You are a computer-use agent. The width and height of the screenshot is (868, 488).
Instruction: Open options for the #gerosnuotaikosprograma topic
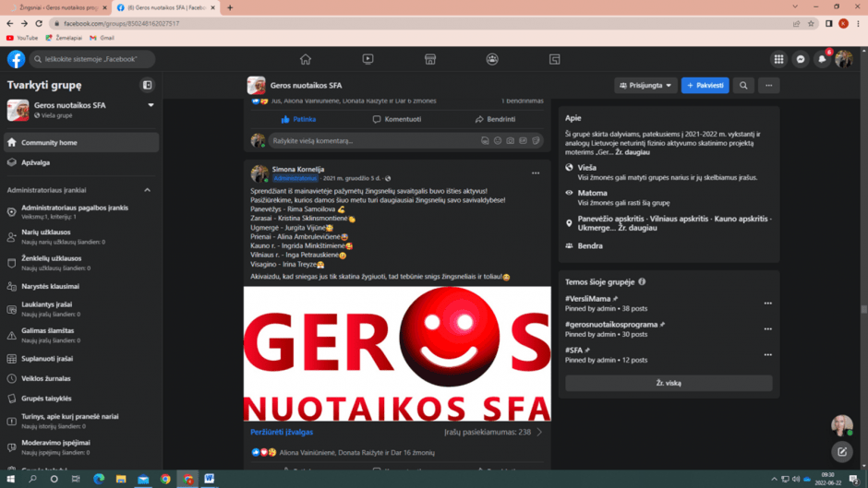click(767, 329)
